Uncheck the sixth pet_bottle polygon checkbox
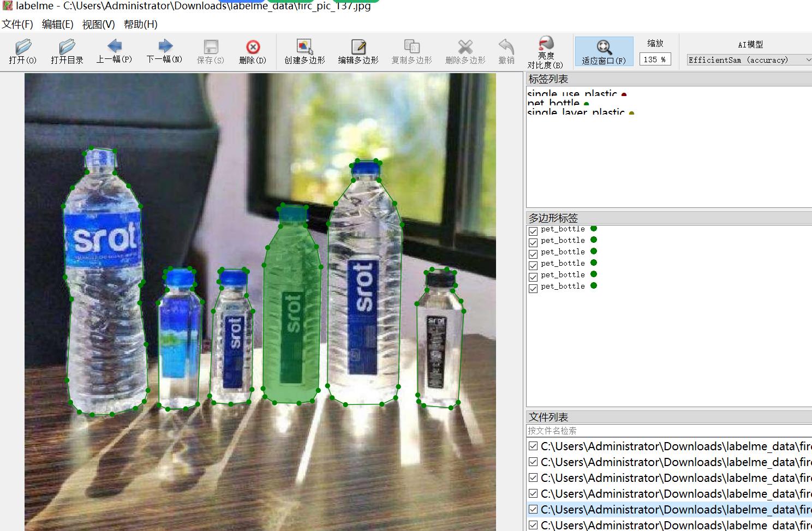Screen dimensions: 812x531 click(x=533, y=288)
